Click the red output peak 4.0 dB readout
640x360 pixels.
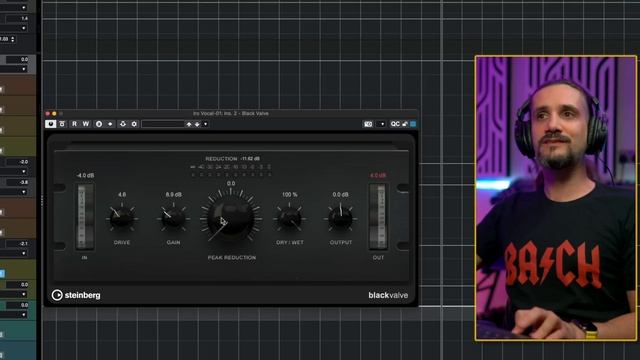pos(378,176)
